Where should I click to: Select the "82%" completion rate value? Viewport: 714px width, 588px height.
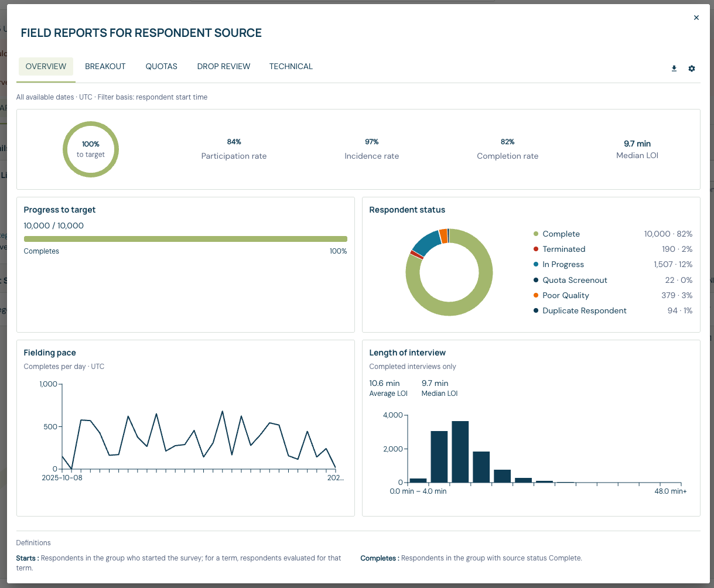click(x=508, y=142)
